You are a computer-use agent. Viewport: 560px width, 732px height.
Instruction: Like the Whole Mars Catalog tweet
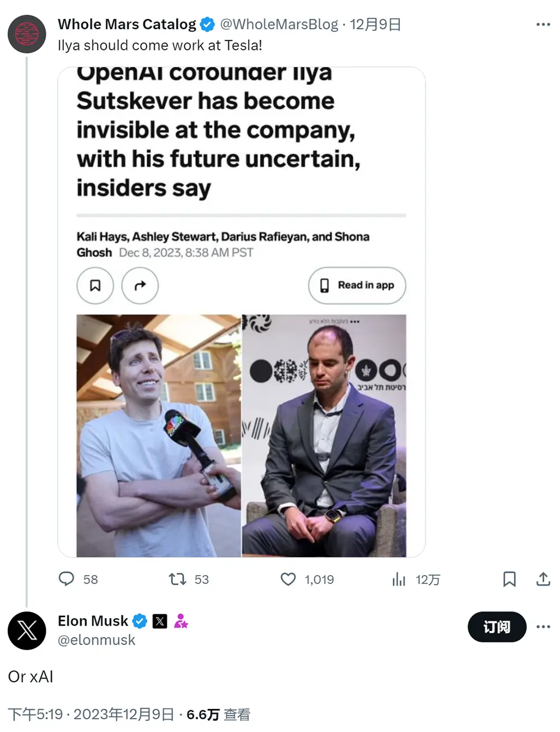pos(288,579)
